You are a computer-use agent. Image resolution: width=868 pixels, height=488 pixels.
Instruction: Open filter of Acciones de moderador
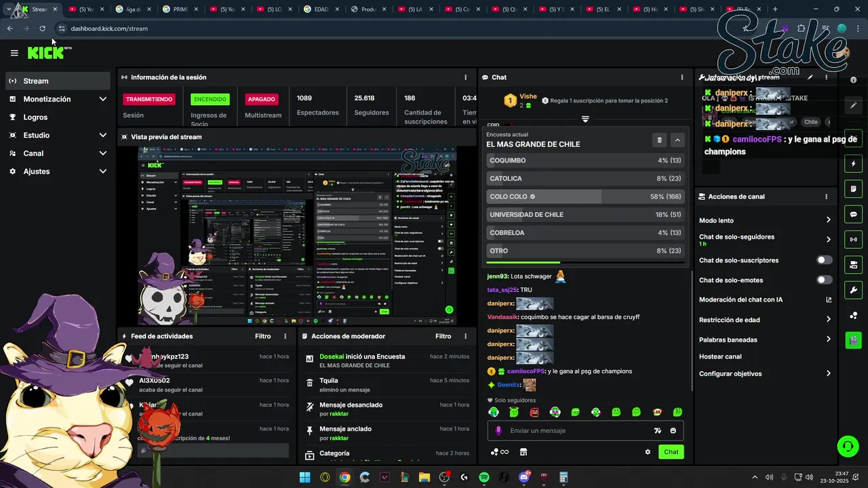[x=443, y=336]
